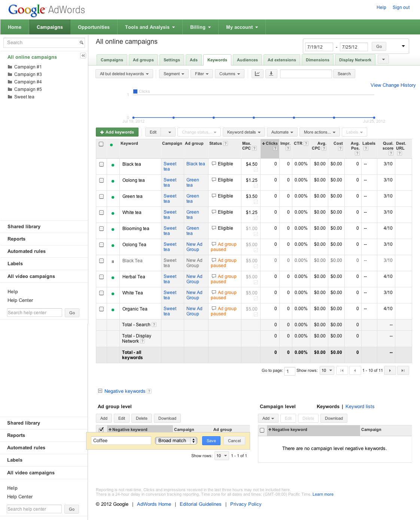
Task: Switch to the Ads tab
Action: point(194,60)
